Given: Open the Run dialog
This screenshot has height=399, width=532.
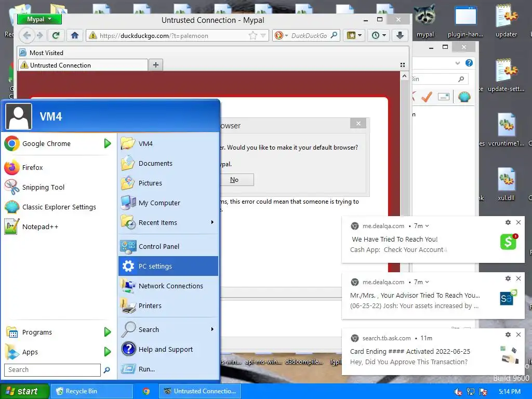Looking at the screenshot, I should 168,369.
